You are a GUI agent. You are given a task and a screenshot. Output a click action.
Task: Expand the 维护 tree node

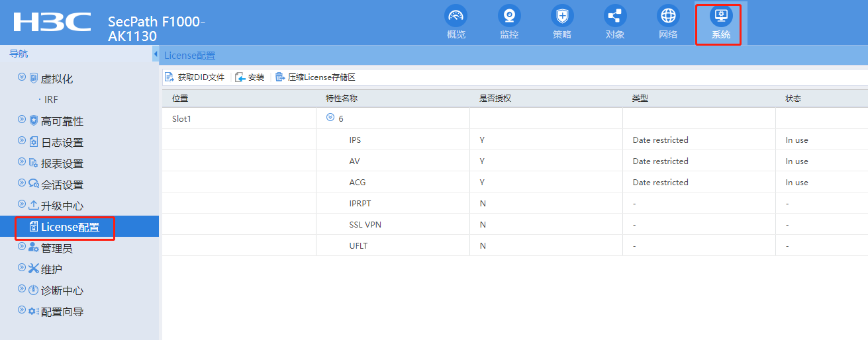coord(22,268)
